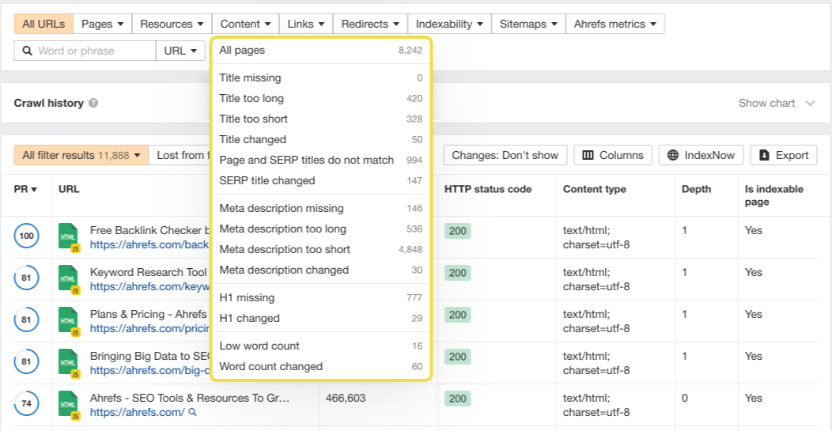The width and height of the screenshot is (832, 431).
Task: Open the ahrefs.com/keyw… URL link
Action: click(x=150, y=287)
